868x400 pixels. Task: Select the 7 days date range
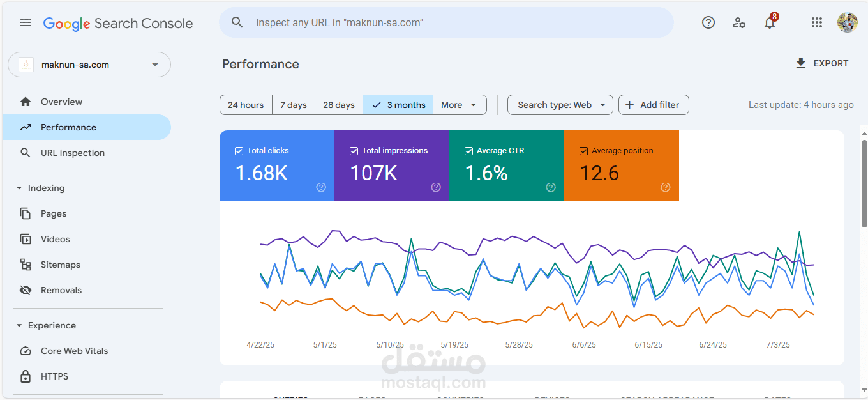click(x=294, y=105)
